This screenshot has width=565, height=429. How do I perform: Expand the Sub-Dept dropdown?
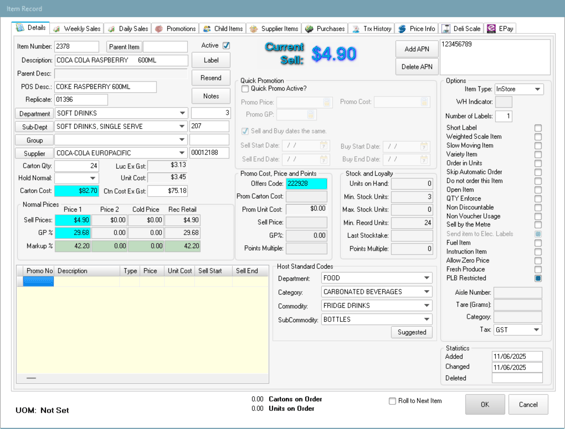182,126
